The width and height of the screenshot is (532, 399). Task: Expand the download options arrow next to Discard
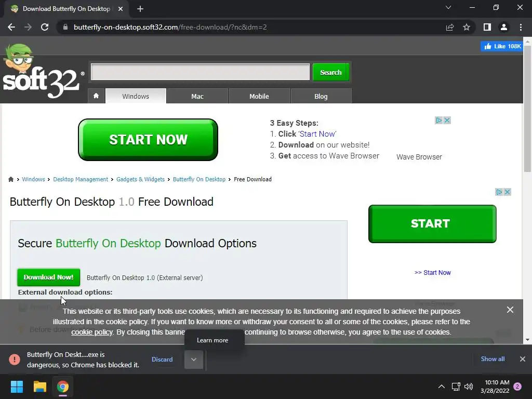pos(194,360)
